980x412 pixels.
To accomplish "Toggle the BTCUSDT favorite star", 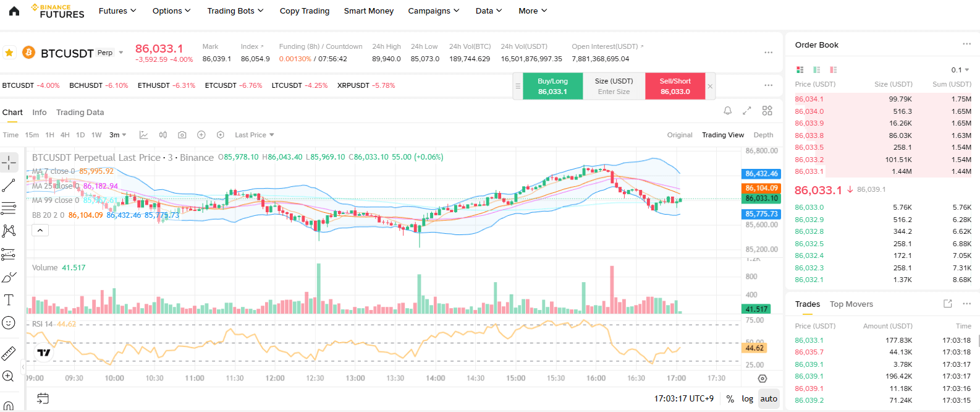I will click(9, 53).
